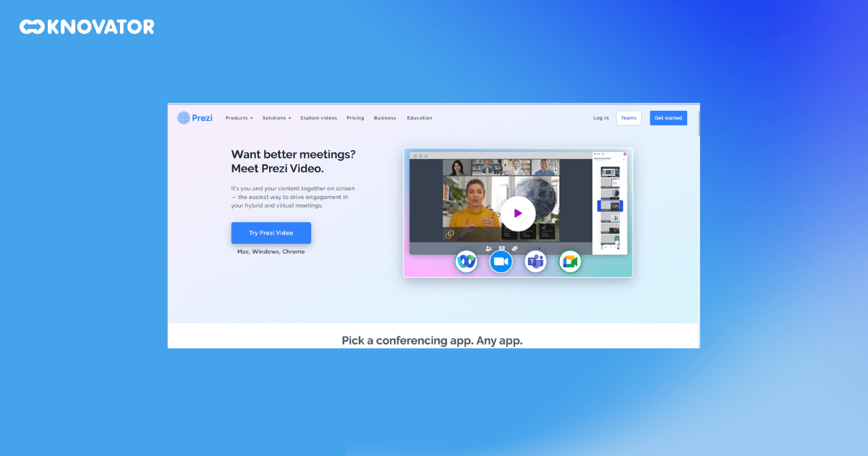The width and height of the screenshot is (868, 456).
Task: Expand the Solutions dropdown
Action: [276, 117]
